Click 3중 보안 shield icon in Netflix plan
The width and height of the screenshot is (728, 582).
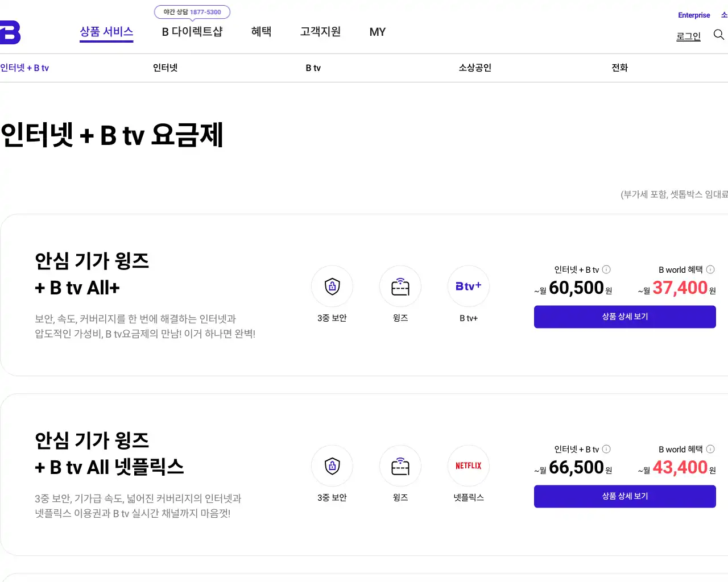(332, 466)
